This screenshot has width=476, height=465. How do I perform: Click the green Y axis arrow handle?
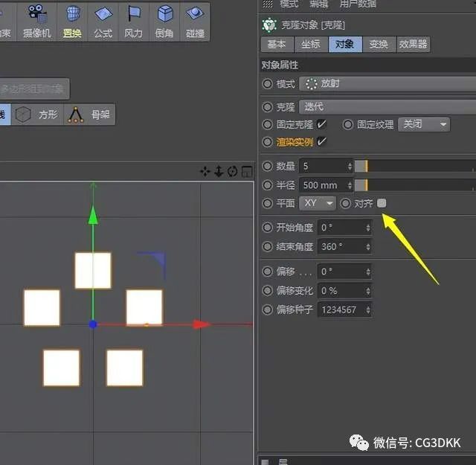pos(93,215)
